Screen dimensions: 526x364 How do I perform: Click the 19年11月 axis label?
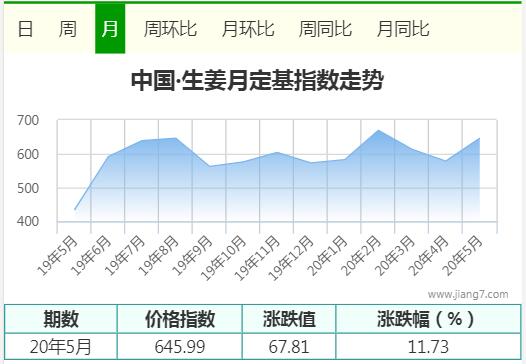[x=257, y=258]
